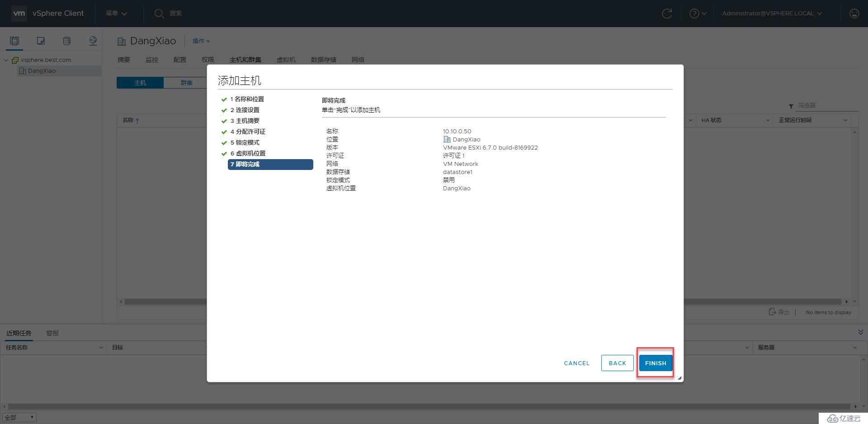Select DangXiao datacenter in the tree
The image size is (868, 424).
(42, 71)
